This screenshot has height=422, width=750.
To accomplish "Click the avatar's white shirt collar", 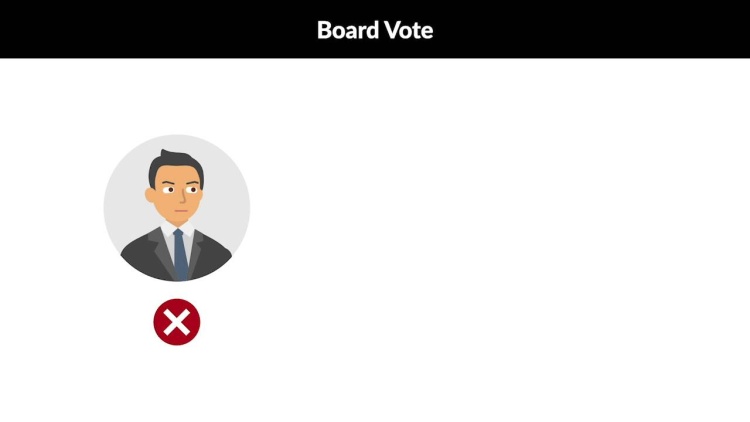I will click(x=177, y=229).
